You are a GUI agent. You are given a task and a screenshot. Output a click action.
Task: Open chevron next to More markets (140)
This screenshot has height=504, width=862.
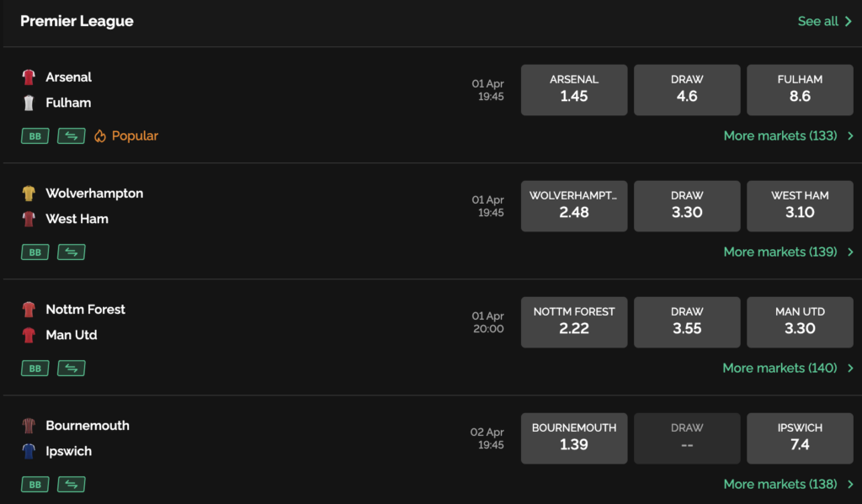tap(850, 368)
